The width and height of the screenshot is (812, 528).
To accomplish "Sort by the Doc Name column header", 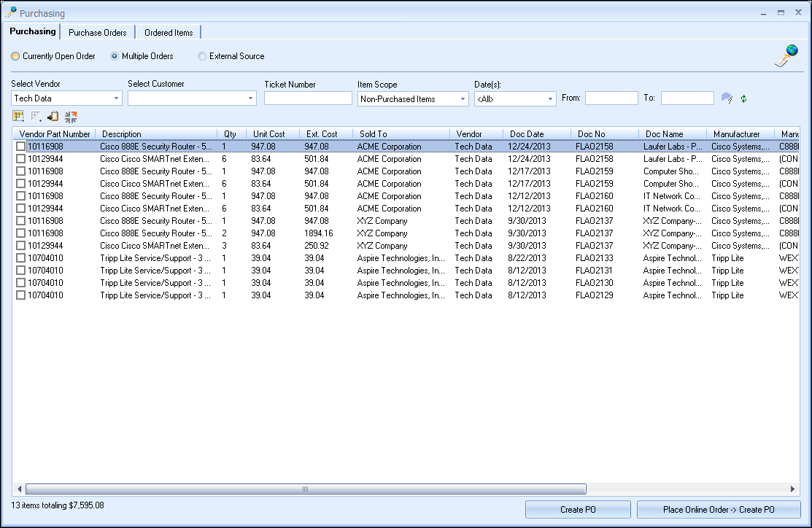I will (x=673, y=134).
